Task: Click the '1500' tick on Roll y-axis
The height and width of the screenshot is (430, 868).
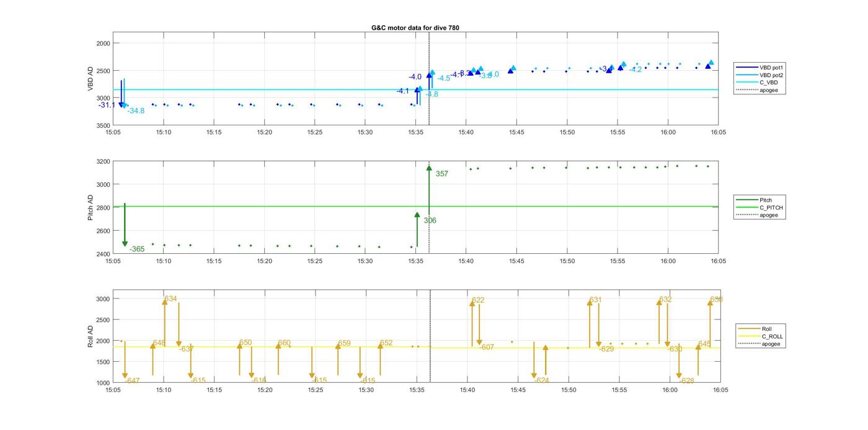Action: 104,362
